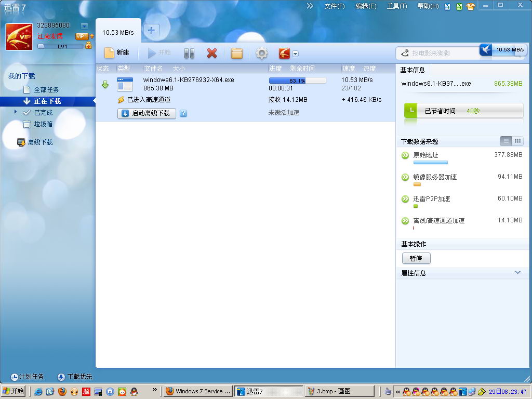Open the dropdown beside the skin icon
Viewport: 532px width, 399px height.
point(295,54)
